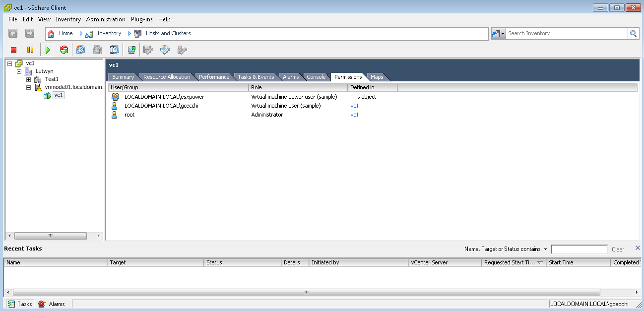Switch to the Console tab

(x=316, y=77)
